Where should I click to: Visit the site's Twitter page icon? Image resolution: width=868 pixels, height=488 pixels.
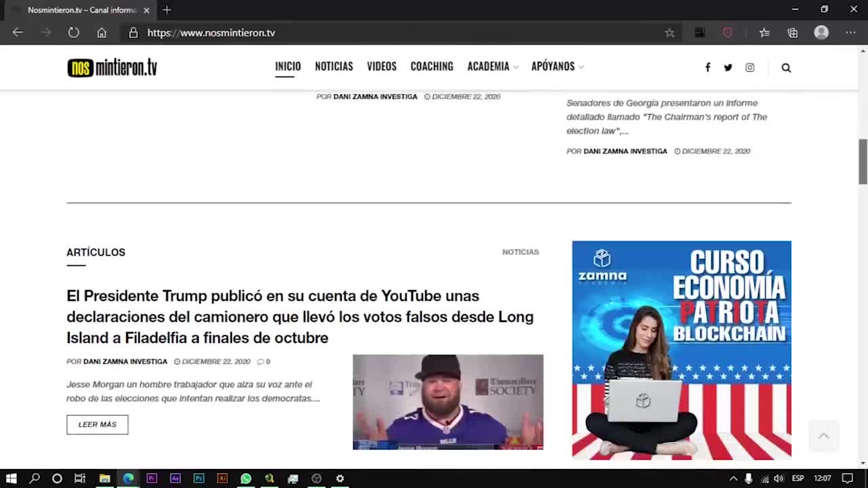click(x=728, y=67)
